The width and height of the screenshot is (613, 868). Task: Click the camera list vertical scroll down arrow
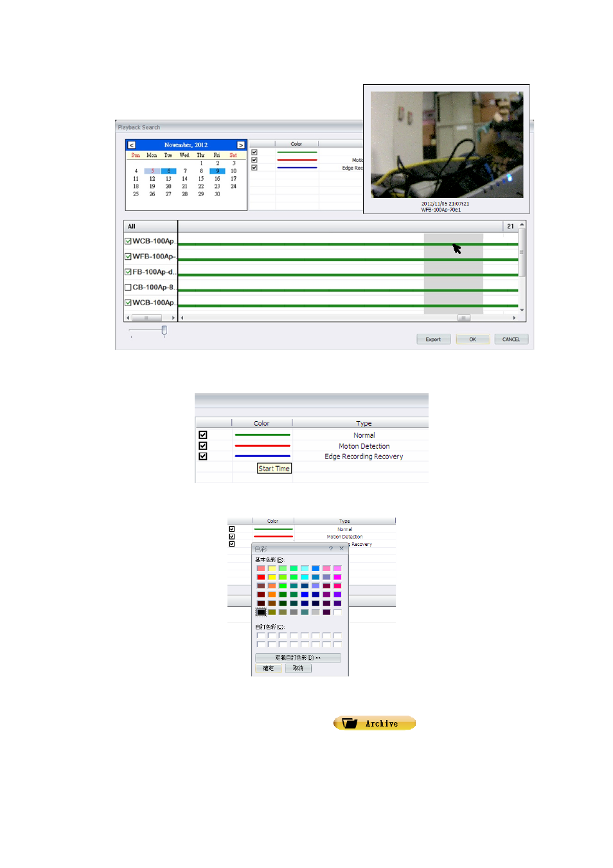[522, 310]
